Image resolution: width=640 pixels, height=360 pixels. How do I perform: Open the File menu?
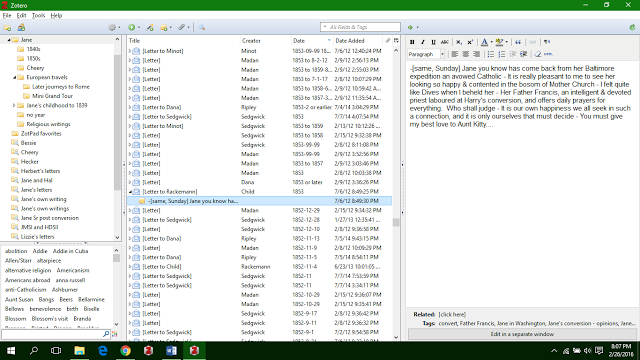[7, 16]
